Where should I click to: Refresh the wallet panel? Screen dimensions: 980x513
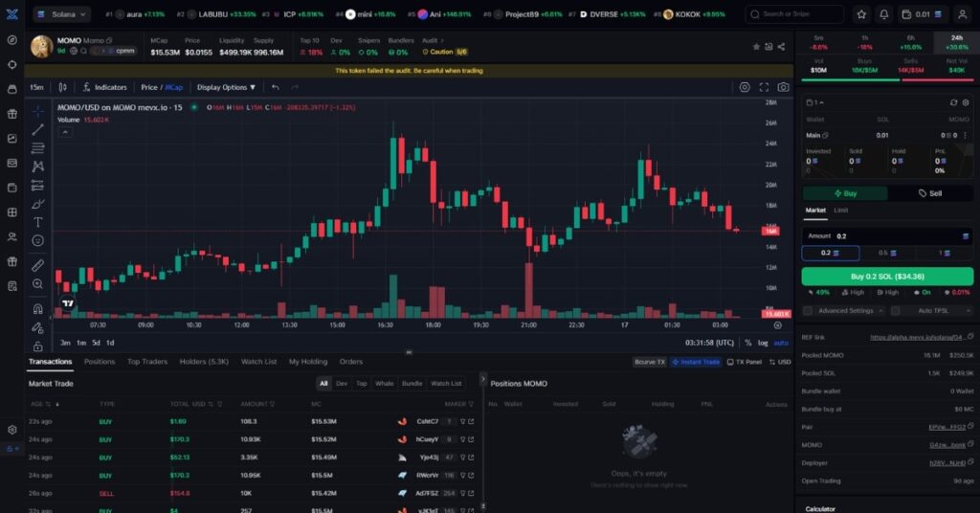click(x=953, y=102)
